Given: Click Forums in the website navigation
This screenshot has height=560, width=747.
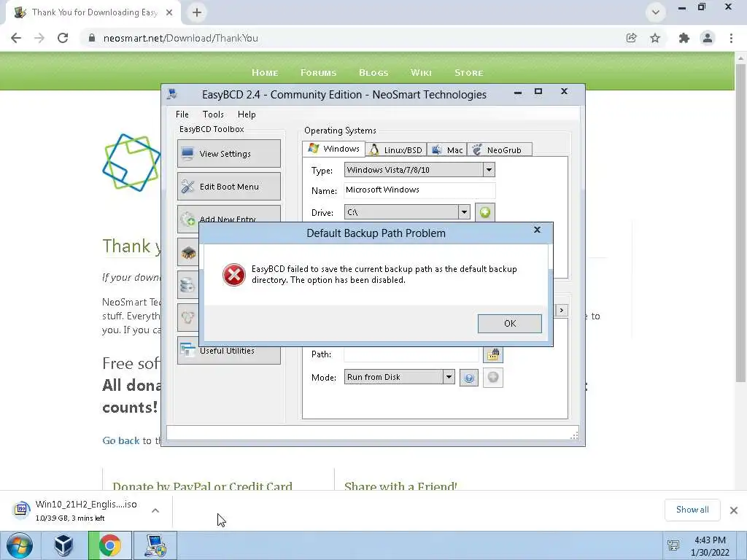Looking at the screenshot, I should (318, 73).
